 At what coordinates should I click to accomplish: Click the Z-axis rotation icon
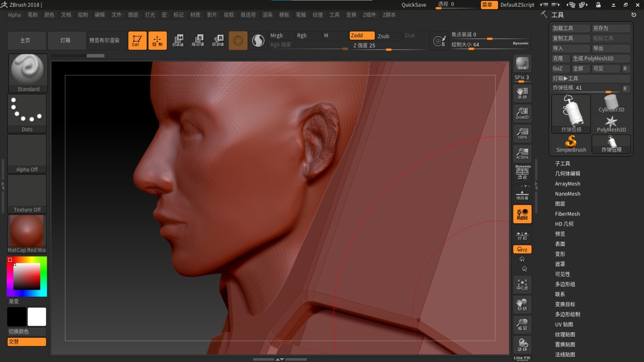pyautogui.click(x=524, y=269)
